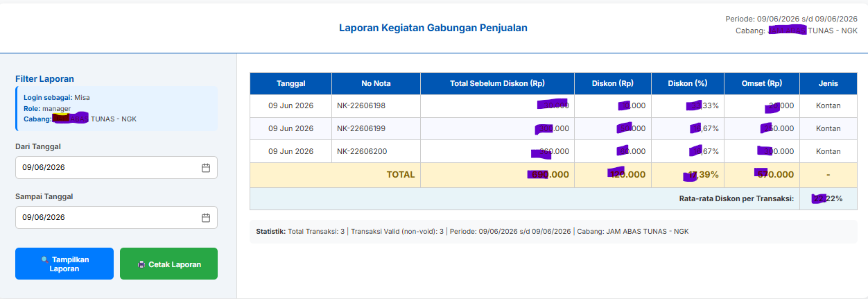The image size is (868, 299).
Task: Click the Jenis column header
Action: 828,83
